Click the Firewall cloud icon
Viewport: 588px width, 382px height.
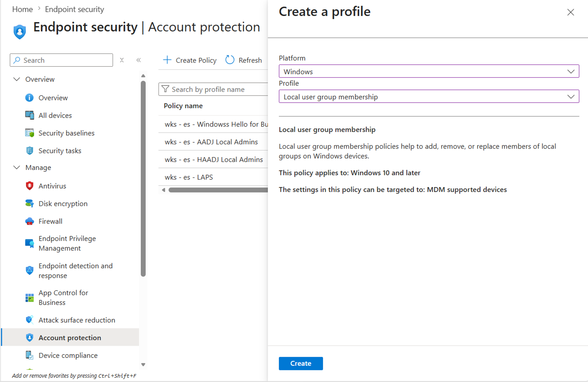(x=30, y=221)
